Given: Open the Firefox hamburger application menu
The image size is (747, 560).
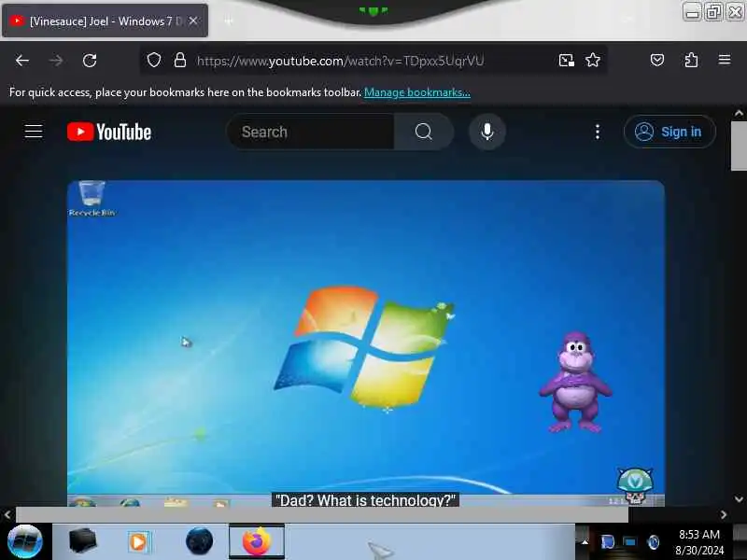Looking at the screenshot, I should coord(725,60).
